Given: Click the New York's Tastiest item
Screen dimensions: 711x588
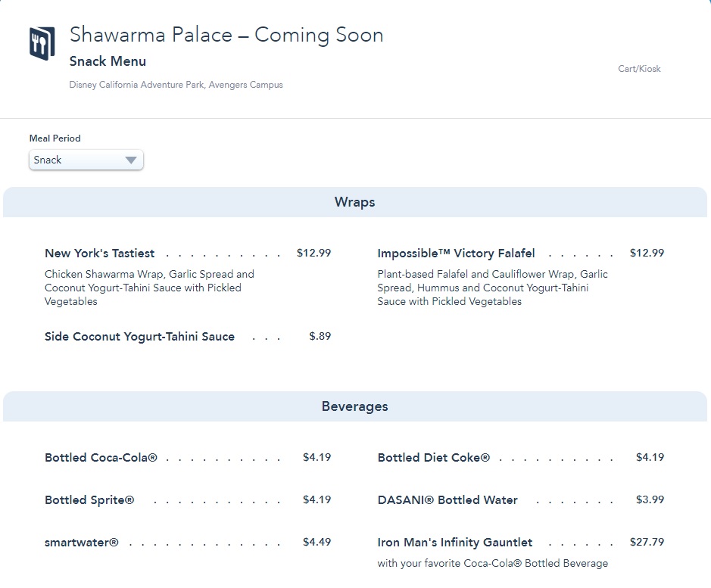Looking at the screenshot, I should pyautogui.click(x=99, y=254).
